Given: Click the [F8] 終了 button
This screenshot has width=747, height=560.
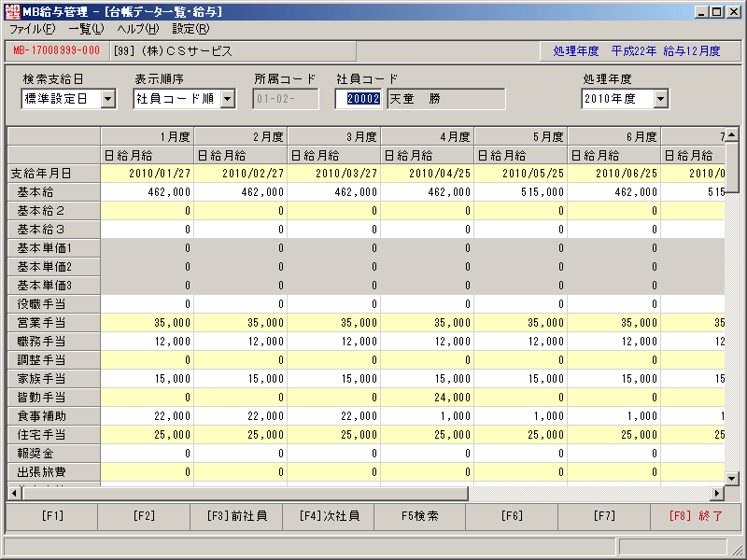Looking at the screenshot, I should [696, 516].
